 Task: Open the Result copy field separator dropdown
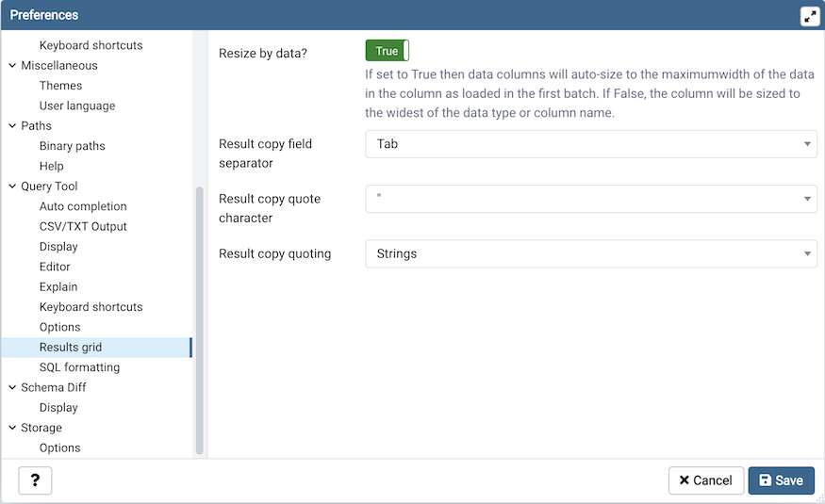point(591,144)
